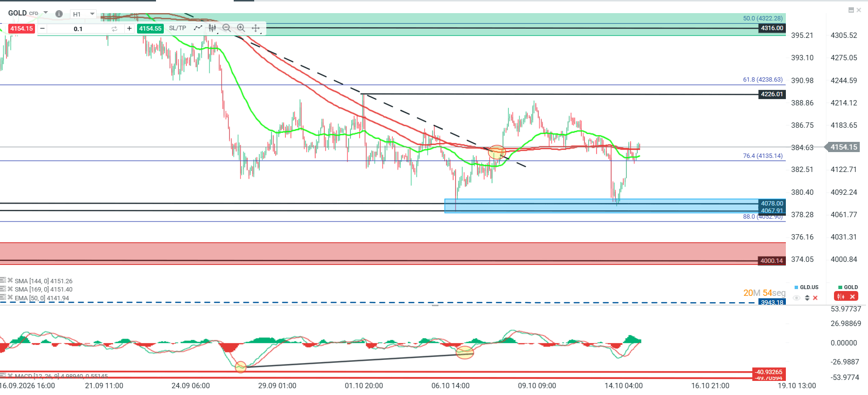This screenshot has width=868, height=395.
Task: Open the indicators line-chart icon
Action: click(198, 28)
